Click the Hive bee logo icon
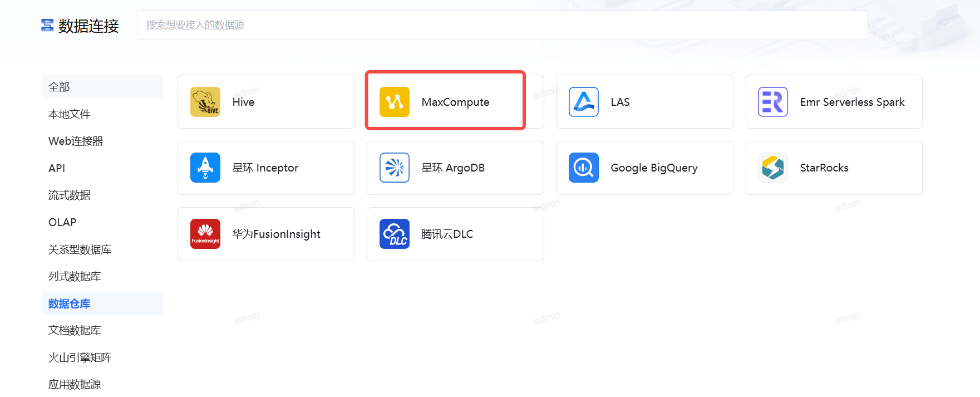Viewport: 980px width, 397px height. point(205,102)
